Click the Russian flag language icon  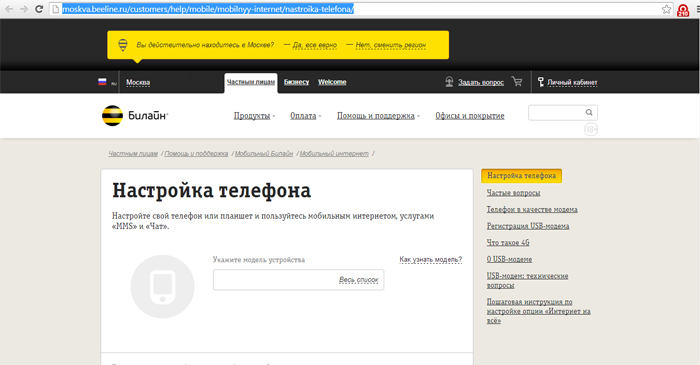(x=102, y=82)
